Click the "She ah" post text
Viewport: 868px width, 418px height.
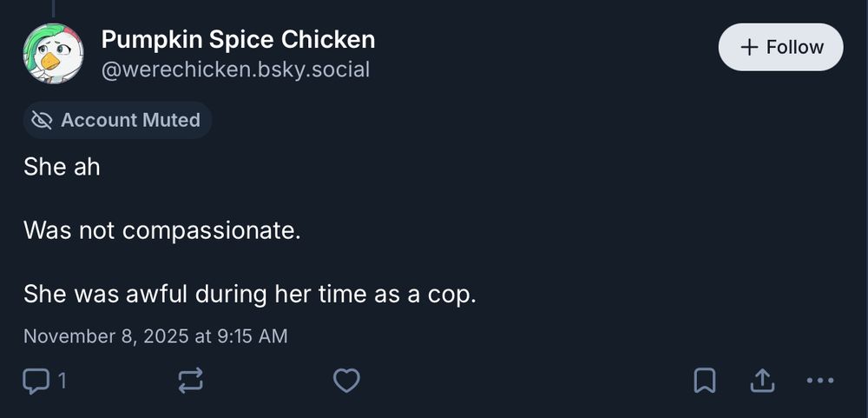[62, 167]
